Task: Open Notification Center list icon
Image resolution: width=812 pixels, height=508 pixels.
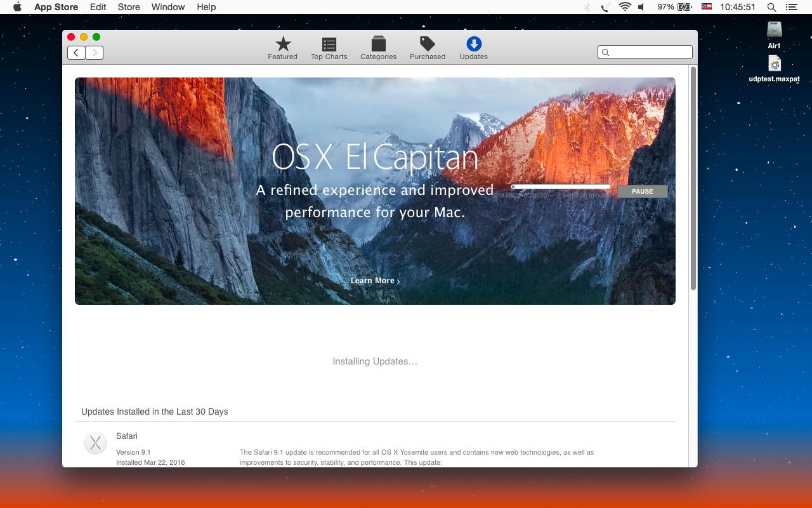Action: point(791,7)
